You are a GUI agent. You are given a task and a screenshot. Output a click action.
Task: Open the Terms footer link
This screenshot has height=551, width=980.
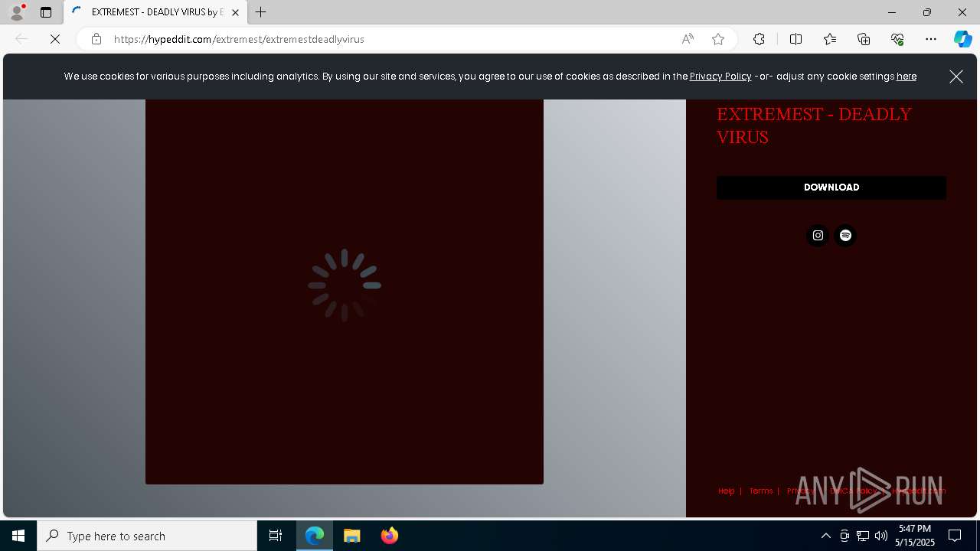pos(761,491)
